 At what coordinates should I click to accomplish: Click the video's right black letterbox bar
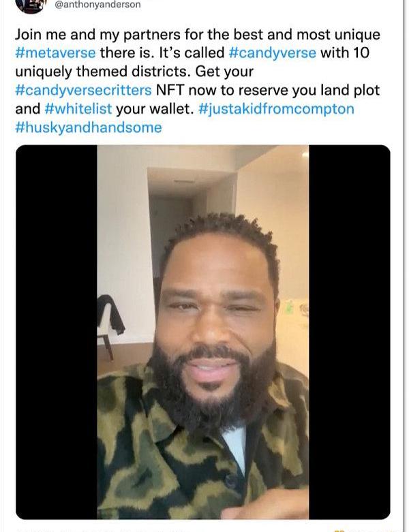350,332
